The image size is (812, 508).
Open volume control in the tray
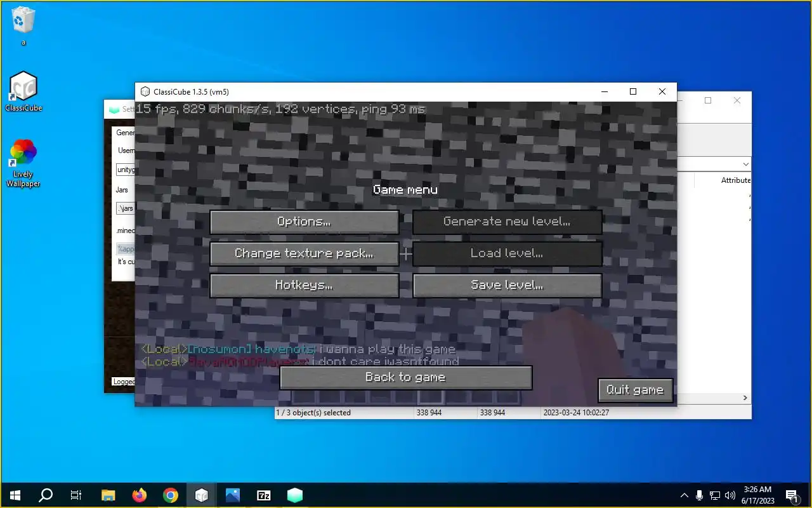click(730, 495)
